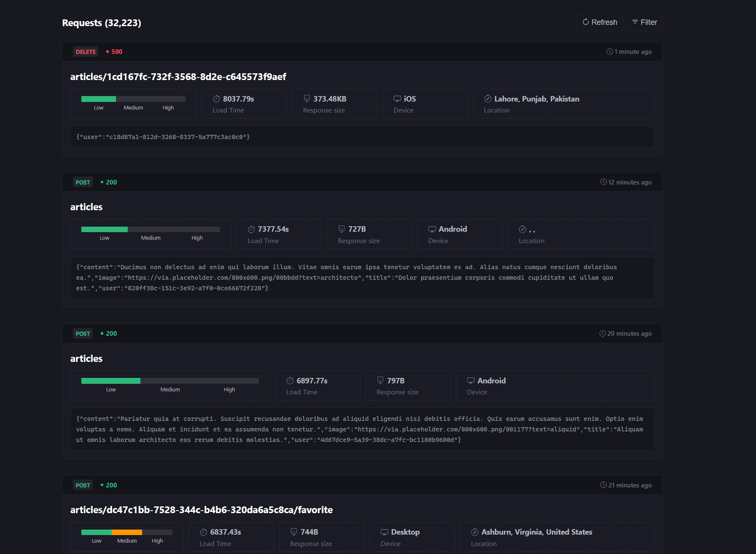Click the 500 status code indicator

[x=114, y=52]
